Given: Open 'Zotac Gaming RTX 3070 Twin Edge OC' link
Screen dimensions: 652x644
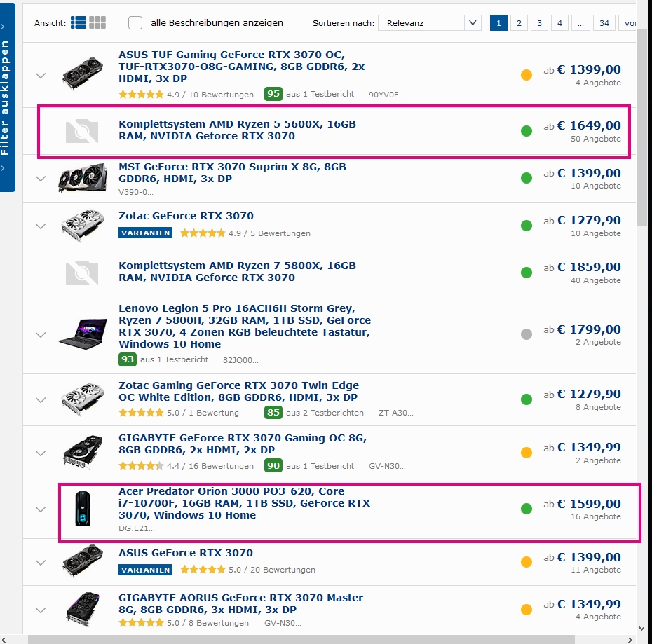Looking at the screenshot, I should tap(238, 391).
